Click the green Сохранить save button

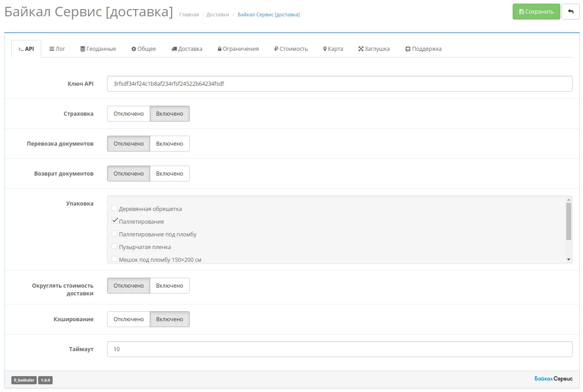coord(536,12)
